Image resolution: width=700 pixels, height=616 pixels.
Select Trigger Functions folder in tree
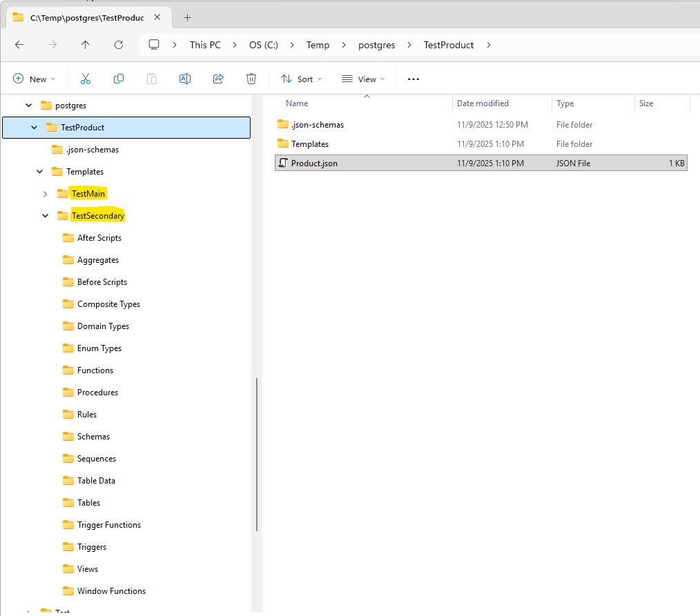click(108, 525)
